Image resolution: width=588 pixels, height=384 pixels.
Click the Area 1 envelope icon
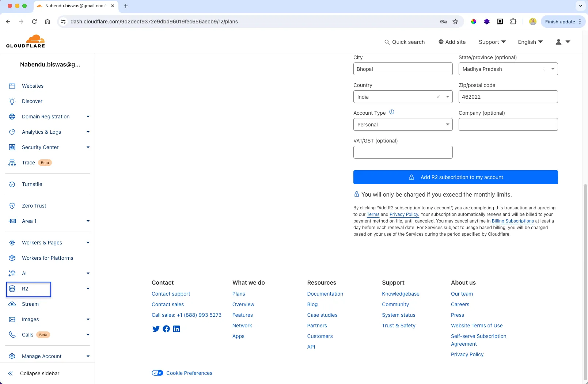point(12,221)
